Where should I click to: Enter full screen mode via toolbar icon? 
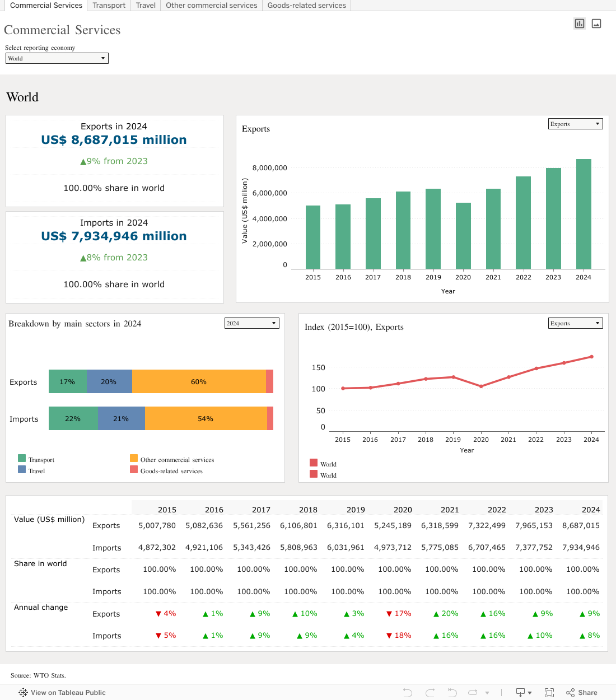549,693
